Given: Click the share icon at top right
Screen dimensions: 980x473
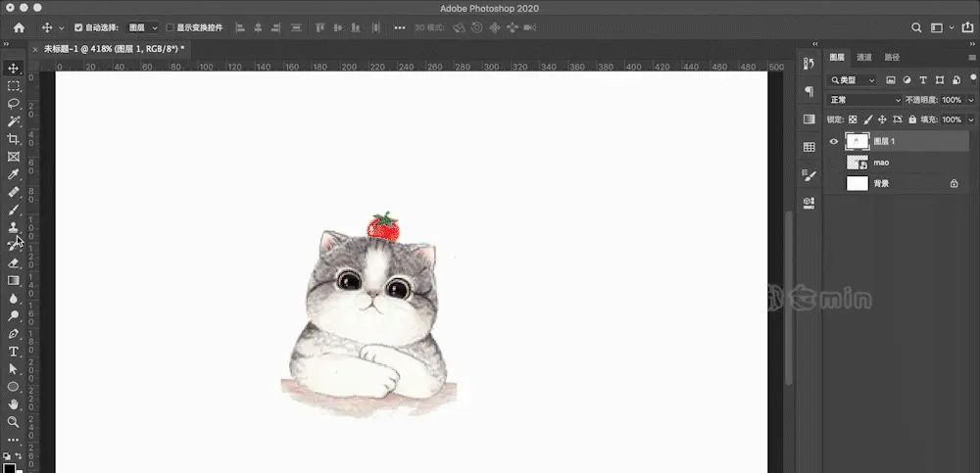Looking at the screenshot, I should (967, 27).
